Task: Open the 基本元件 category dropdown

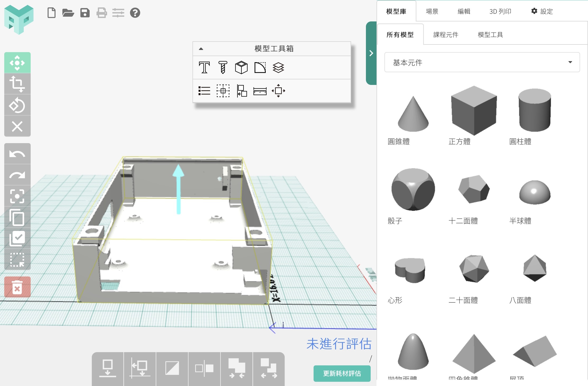Action: tap(482, 62)
